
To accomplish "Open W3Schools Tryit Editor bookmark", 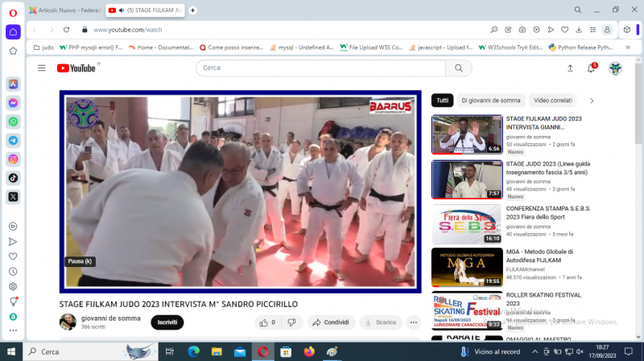I will [510, 47].
